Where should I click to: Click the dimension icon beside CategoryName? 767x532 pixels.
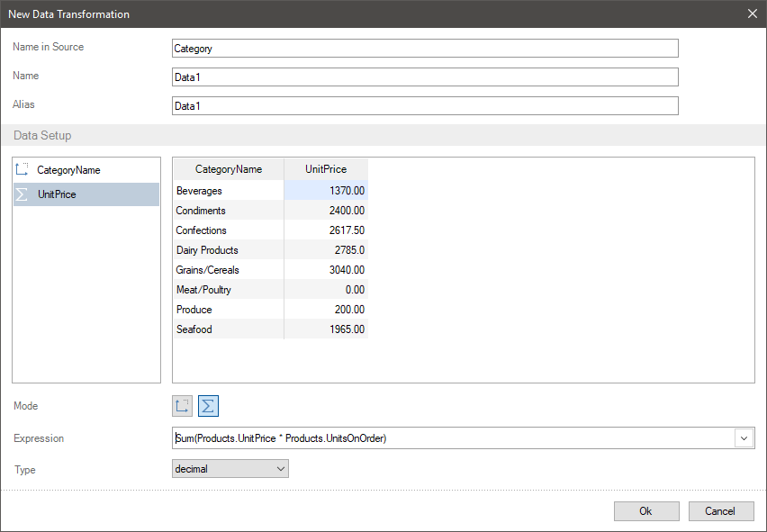click(x=23, y=169)
